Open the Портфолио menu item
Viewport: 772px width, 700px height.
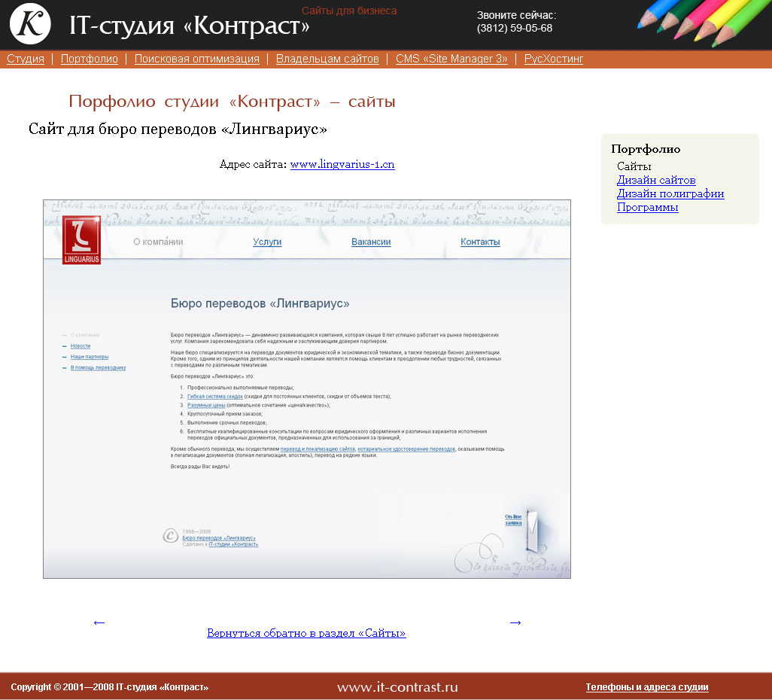click(x=89, y=59)
